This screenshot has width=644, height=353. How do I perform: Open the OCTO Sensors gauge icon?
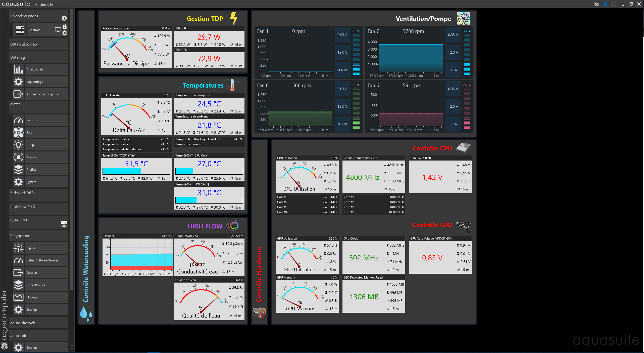(x=18, y=120)
